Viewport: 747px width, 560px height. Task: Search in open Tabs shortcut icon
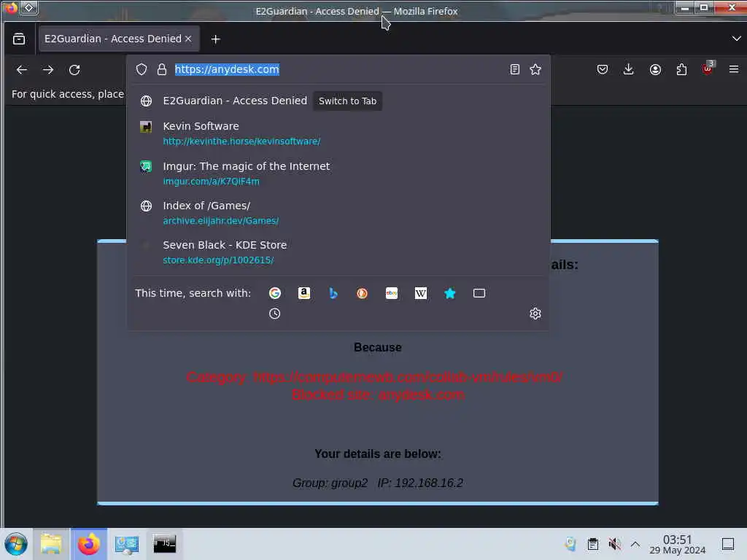pyautogui.click(x=479, y=293)
